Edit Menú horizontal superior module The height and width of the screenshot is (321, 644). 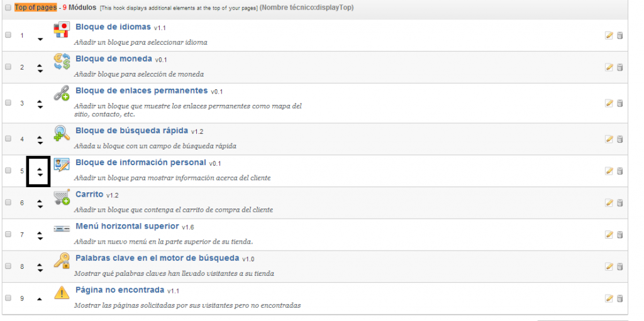(608, 234)
